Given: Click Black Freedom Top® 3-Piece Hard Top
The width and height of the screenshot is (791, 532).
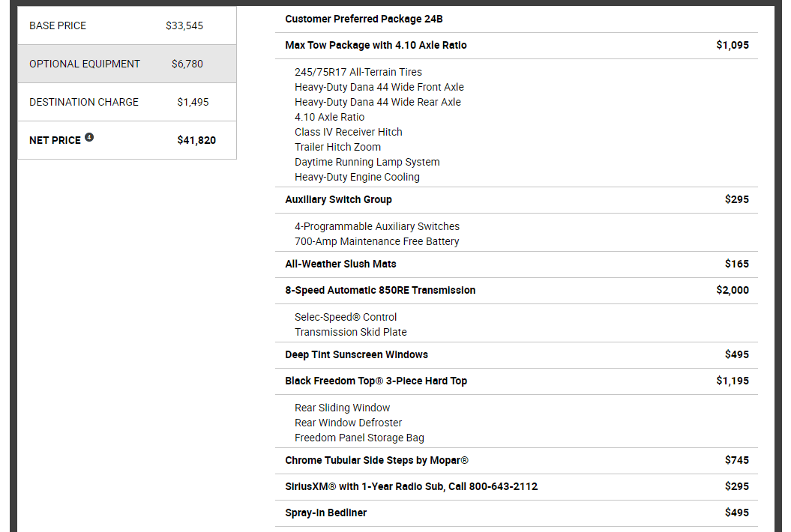Looking at the screenshot, I should (376, 381).
